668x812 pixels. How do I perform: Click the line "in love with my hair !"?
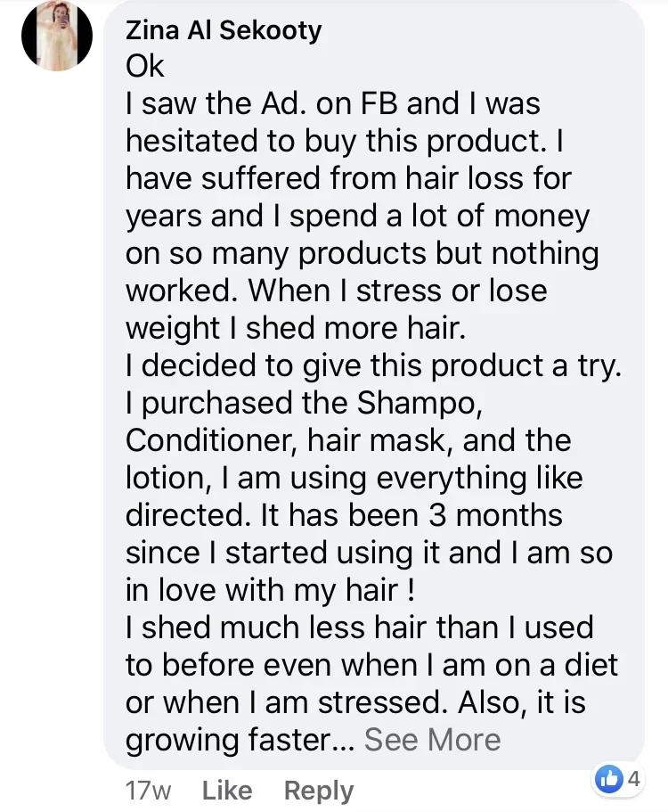263,591
